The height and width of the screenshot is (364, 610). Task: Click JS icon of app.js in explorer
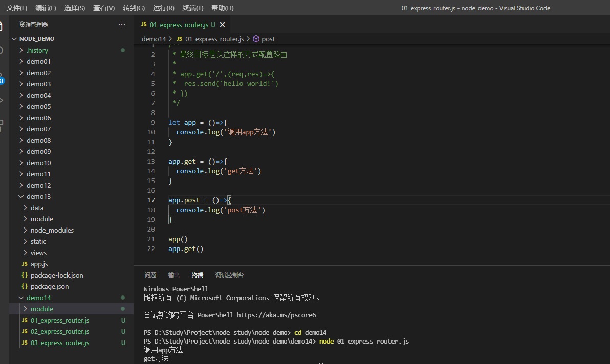[x=25, y=264]
